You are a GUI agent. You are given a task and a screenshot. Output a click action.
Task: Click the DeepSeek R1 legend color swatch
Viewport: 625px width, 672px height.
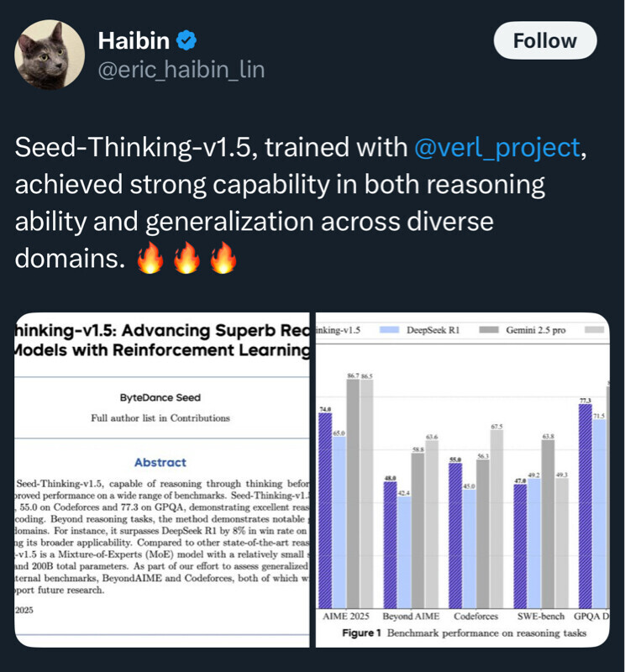(x=389, y=330)
